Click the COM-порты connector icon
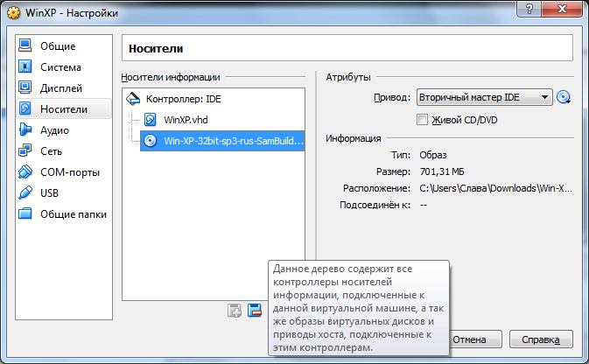 coord(25,171)
